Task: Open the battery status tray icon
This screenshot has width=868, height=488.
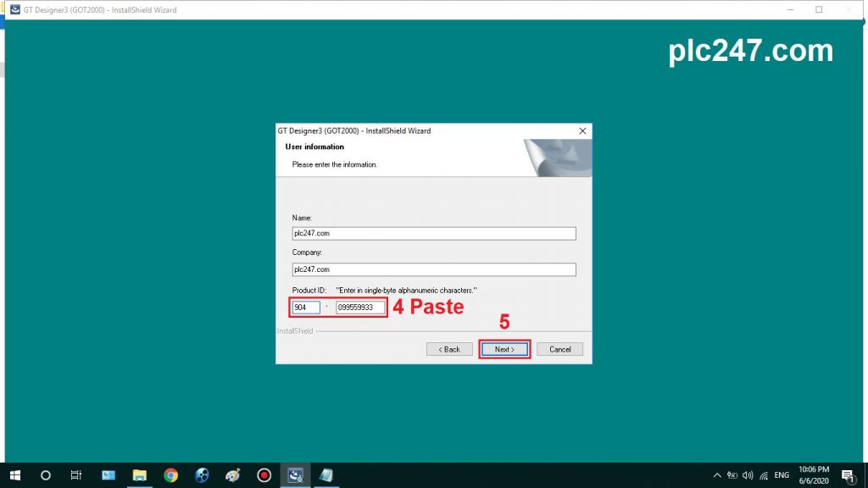Action: (732, 475)
